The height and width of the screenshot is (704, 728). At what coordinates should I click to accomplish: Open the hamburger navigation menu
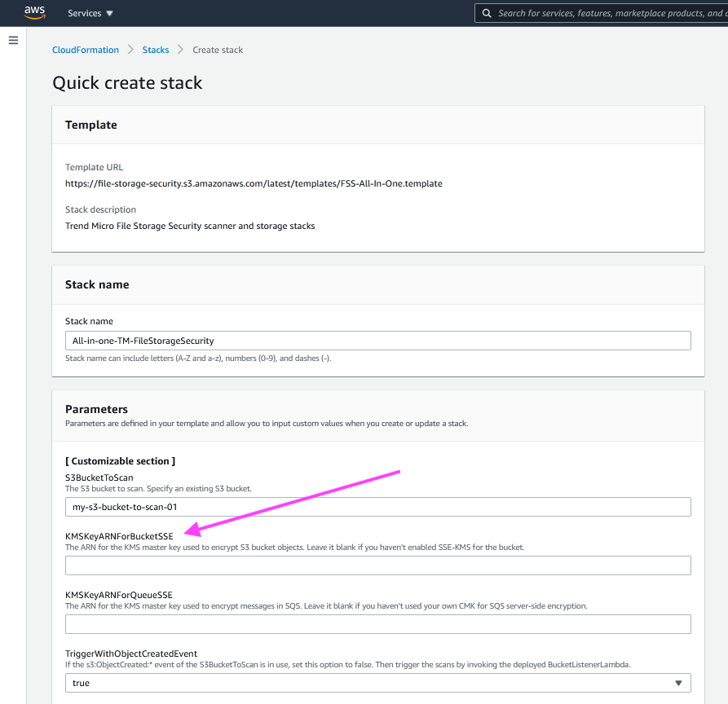[x=13, y=40]
